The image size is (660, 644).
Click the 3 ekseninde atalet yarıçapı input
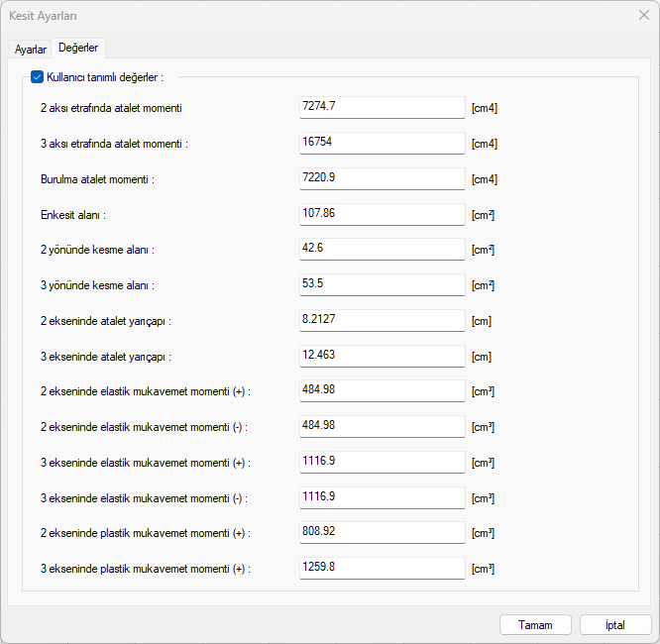tap(382, 355)
